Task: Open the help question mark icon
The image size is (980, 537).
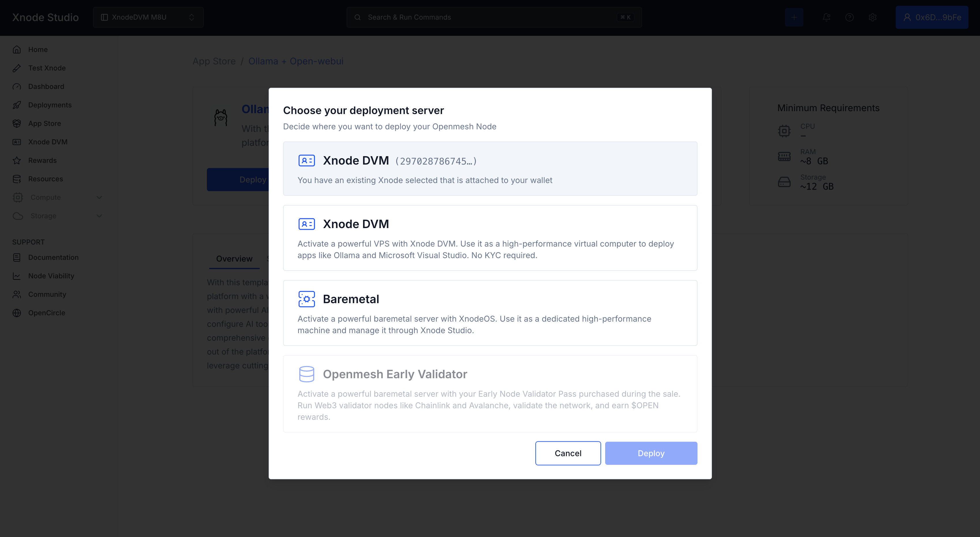Action: [849, 17]
